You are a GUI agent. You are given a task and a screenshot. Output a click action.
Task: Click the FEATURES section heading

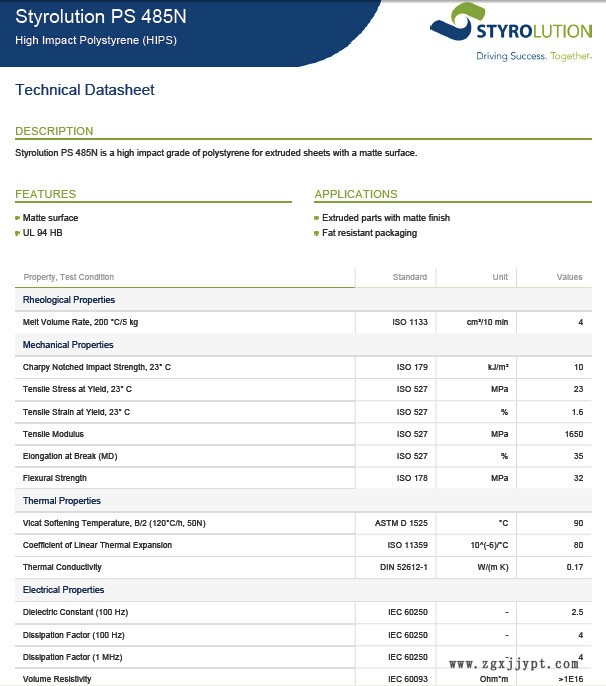pyautogui.click(x=45, y=194)
